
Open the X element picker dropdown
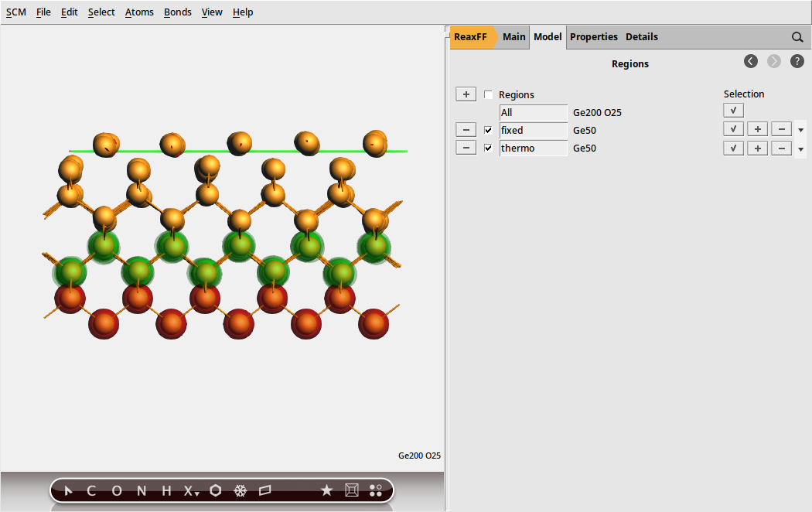pos(191,490)
